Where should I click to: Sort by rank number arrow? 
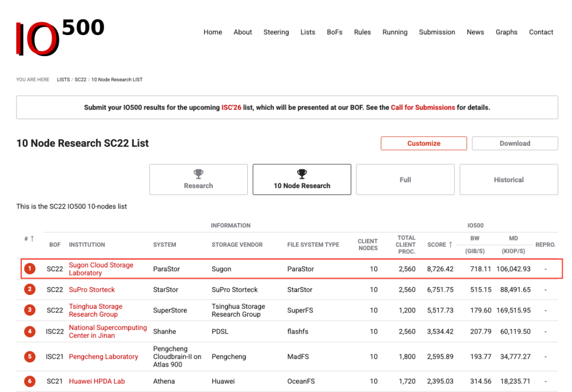click(x=32, y=238)
